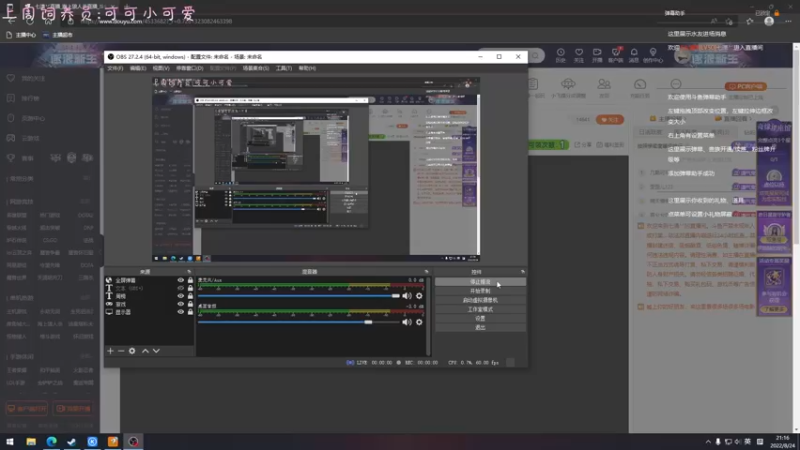Mute the 麦克风/Aux speaker icon
The image size is (800, 450).
tap(407, 296)
